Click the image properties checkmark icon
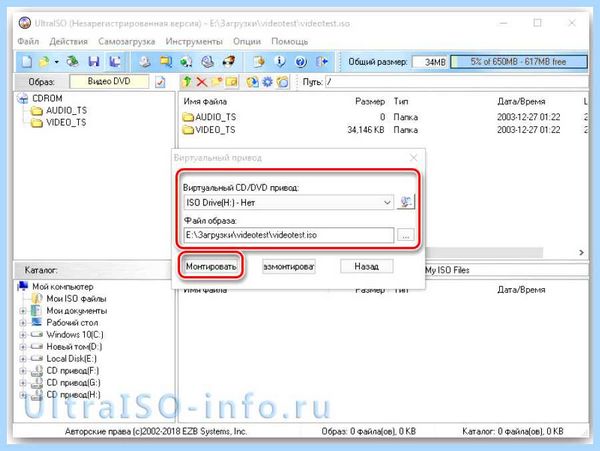The width and height of the screenshot is (600, 451). (x=160, y=82)
